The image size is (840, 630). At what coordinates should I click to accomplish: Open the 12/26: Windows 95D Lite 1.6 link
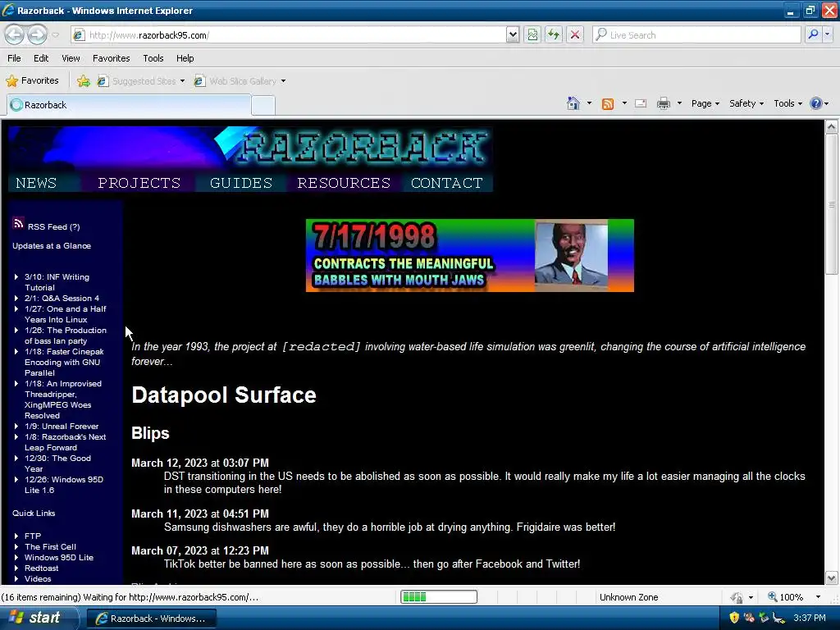pyautogui.click(x=64, y=485)
